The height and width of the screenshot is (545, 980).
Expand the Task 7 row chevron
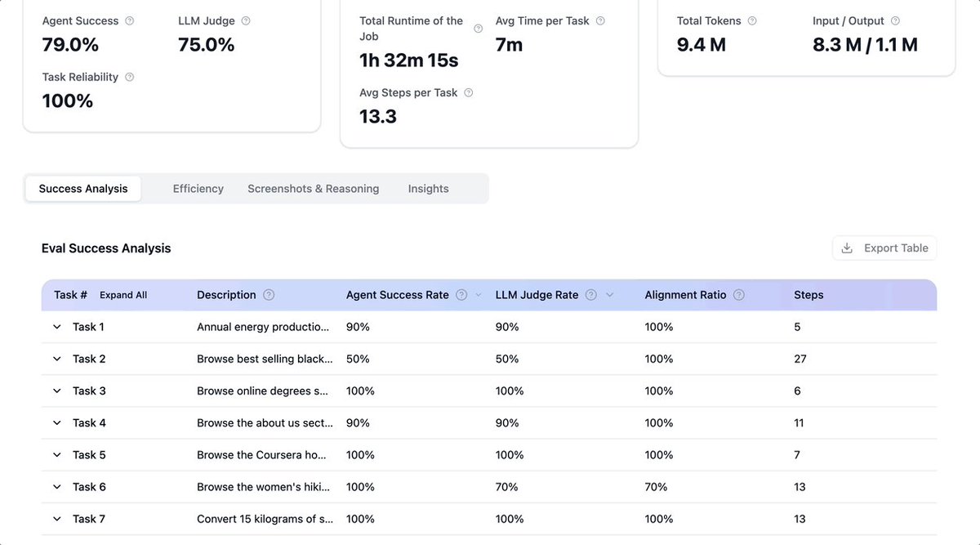pyautogui.click(x=57, y=519)
